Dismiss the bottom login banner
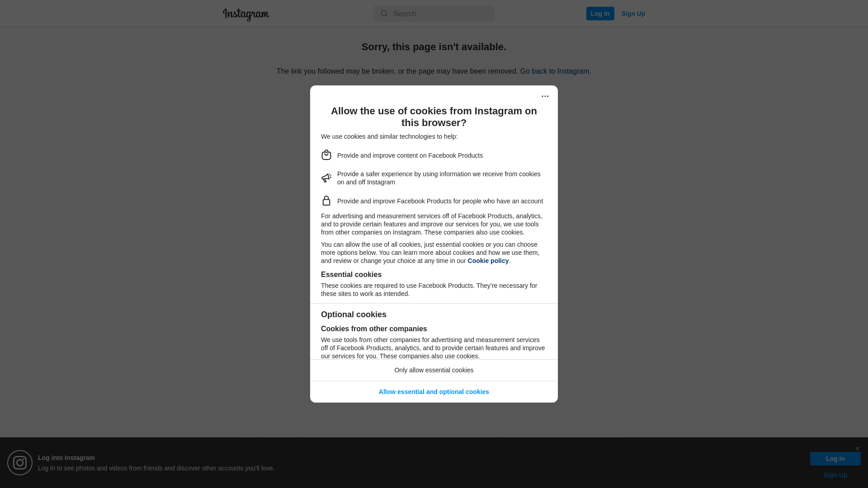 coord(857,449)
